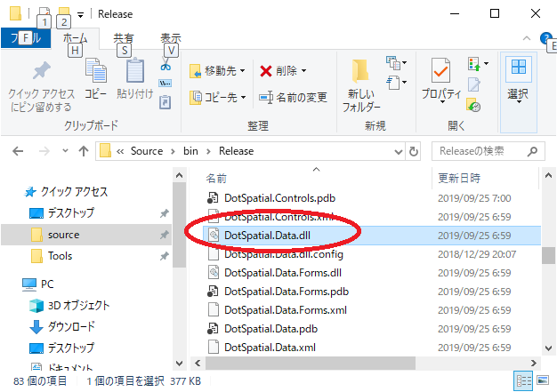Open the コピー先 (Copy to) menu
The width and height of the screenshot is (557, 392).
(x=217, y=97)
